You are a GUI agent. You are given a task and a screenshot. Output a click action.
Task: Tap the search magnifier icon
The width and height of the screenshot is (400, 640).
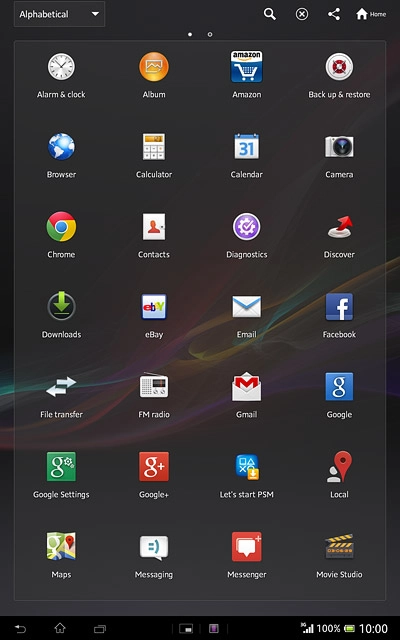click(269, 14)
